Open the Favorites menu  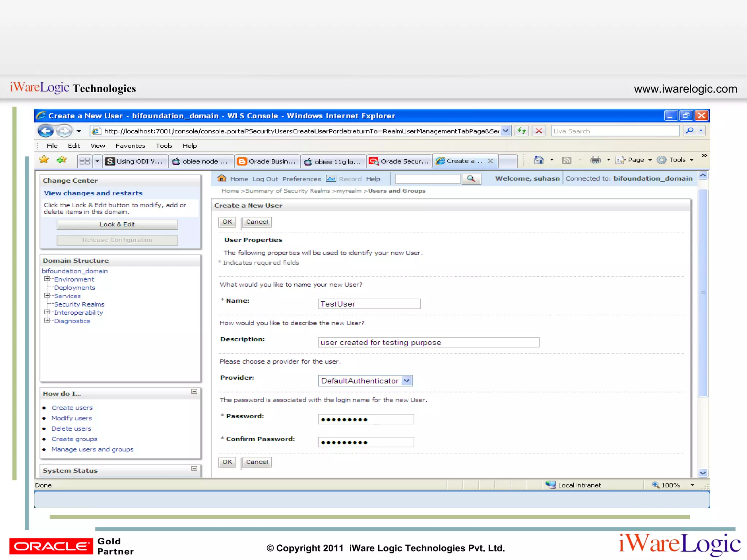[130, 146]
